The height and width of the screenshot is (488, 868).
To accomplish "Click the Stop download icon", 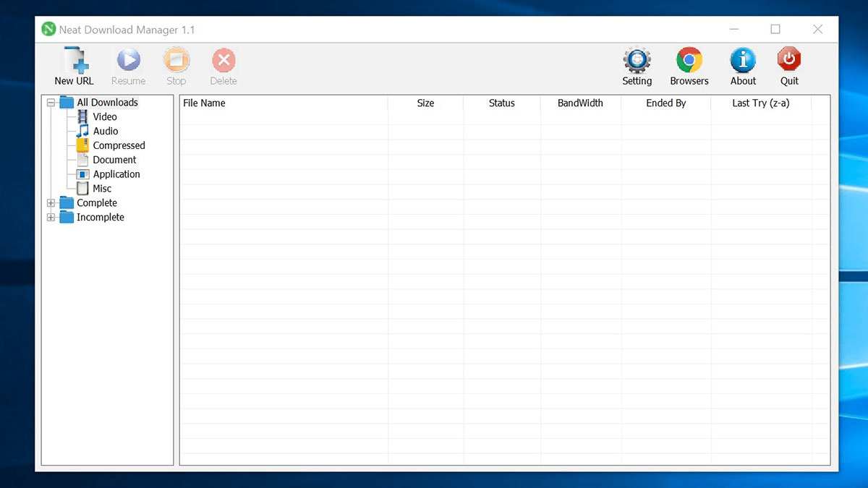I will [176, 61].
